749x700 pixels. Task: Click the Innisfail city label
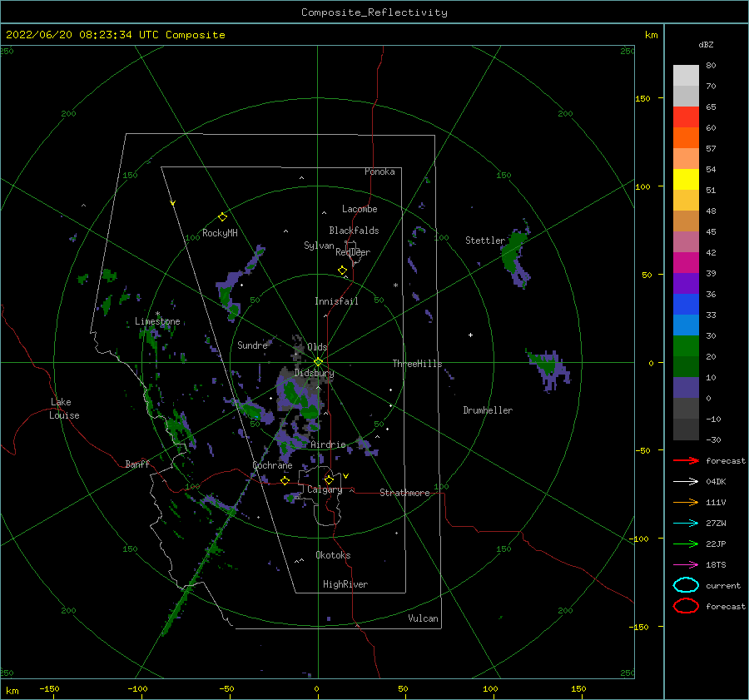pyautogui.click(x=336, y=301)
